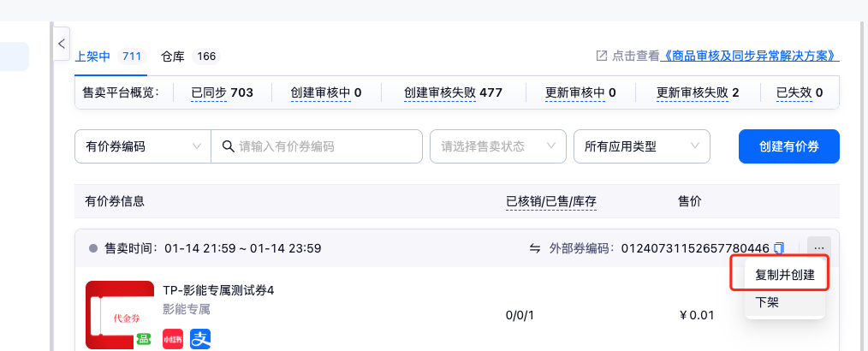868x351 pixels.
Task: Click the 创建有价券 button
Action: [x=788, y=146]
